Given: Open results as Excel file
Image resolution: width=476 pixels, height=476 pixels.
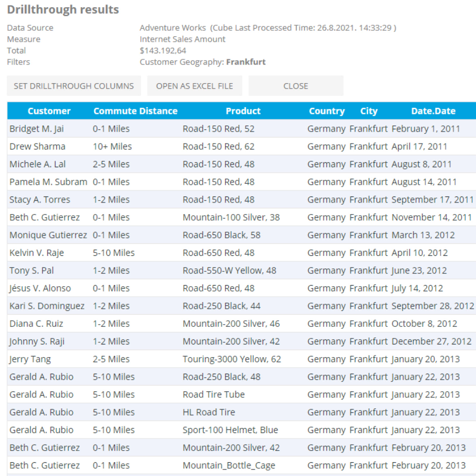Looking at the screenshot, I should coord(194,86).
